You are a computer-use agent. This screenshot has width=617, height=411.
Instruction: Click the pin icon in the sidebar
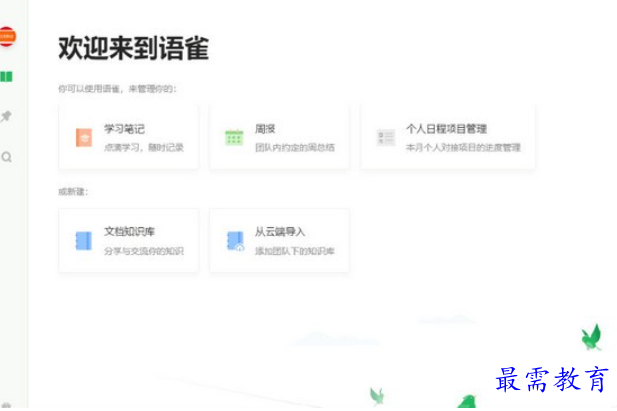[6, 116]
